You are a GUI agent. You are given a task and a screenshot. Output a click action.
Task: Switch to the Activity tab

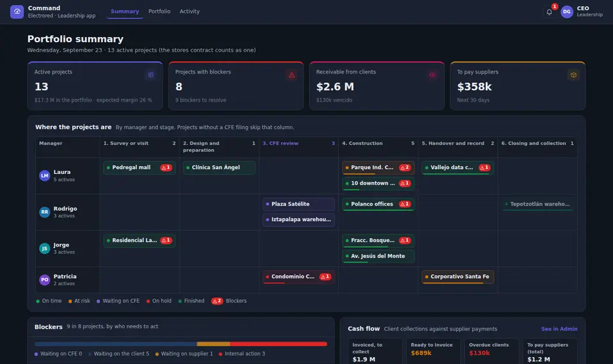pos(190,11)
